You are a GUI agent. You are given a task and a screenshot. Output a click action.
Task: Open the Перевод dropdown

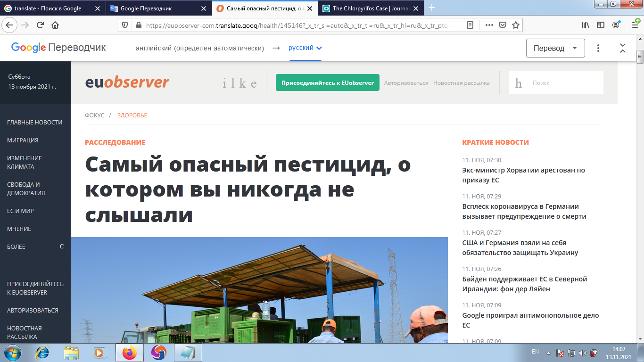coord(555,48)
